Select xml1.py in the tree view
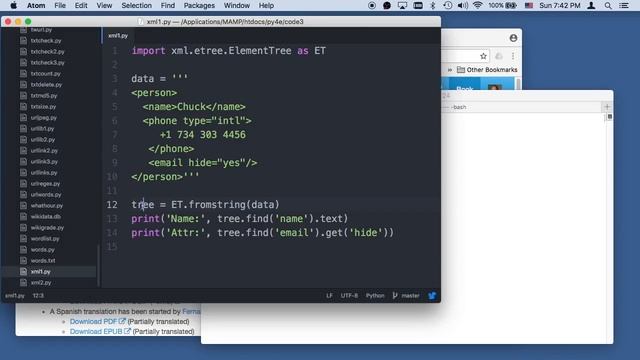The width and height of the screenshot is (640, 360). (x=40, y=272)
